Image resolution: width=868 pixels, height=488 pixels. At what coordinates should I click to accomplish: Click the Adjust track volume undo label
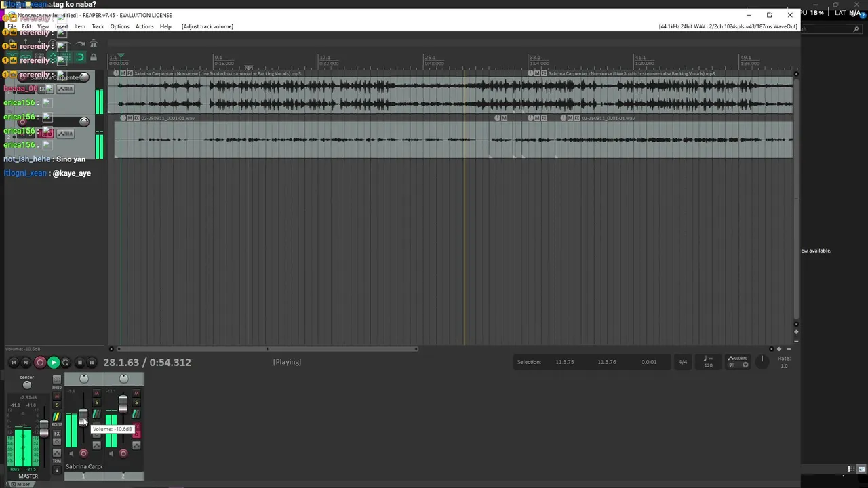(x=208, y=26)
